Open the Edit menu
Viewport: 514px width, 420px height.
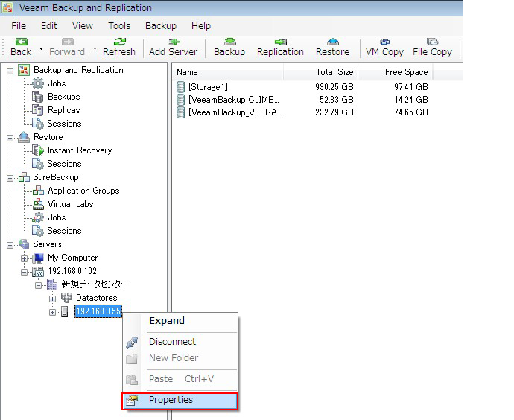click(49, 26)
